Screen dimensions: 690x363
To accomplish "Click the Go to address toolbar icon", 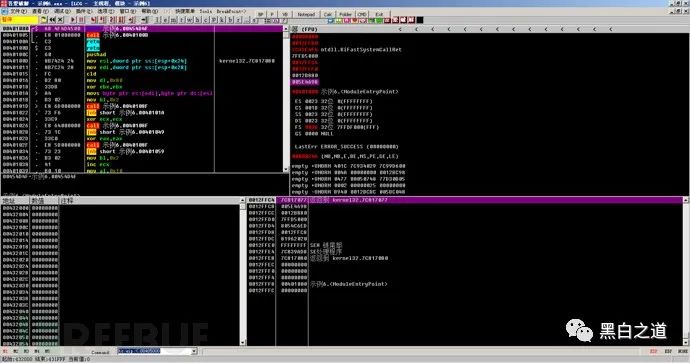I will [x=144, y=20].
